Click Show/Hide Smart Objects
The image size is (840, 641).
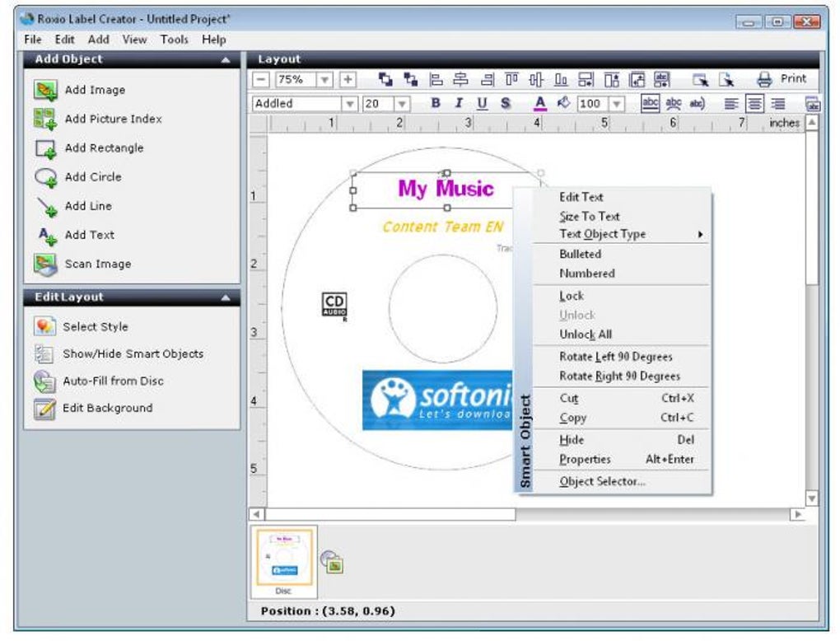point(133,353)
